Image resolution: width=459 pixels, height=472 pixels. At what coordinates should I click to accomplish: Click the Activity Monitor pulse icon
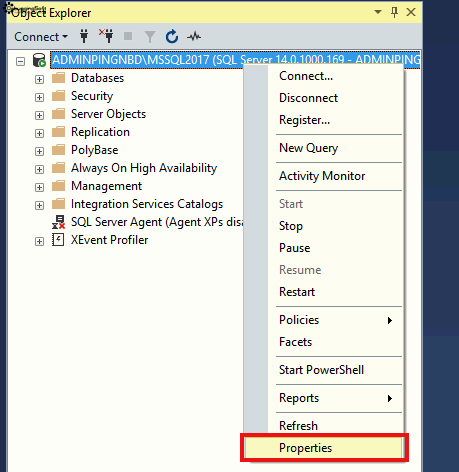(x=194, y=36)
